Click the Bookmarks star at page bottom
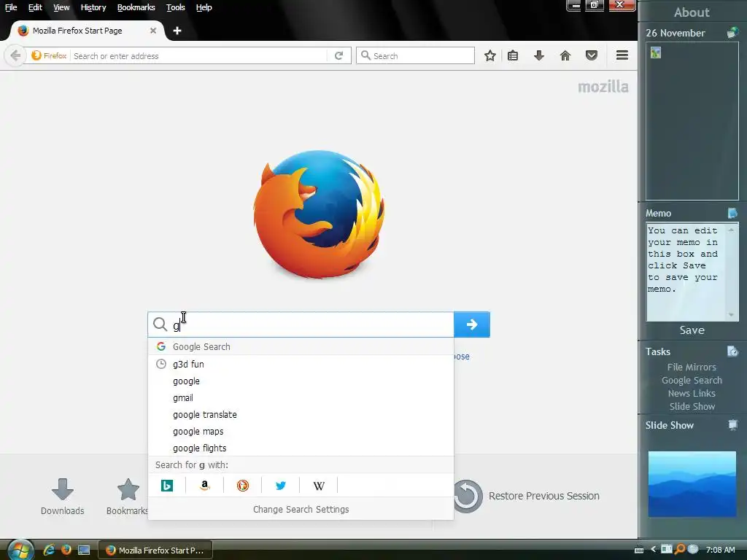 128,489
